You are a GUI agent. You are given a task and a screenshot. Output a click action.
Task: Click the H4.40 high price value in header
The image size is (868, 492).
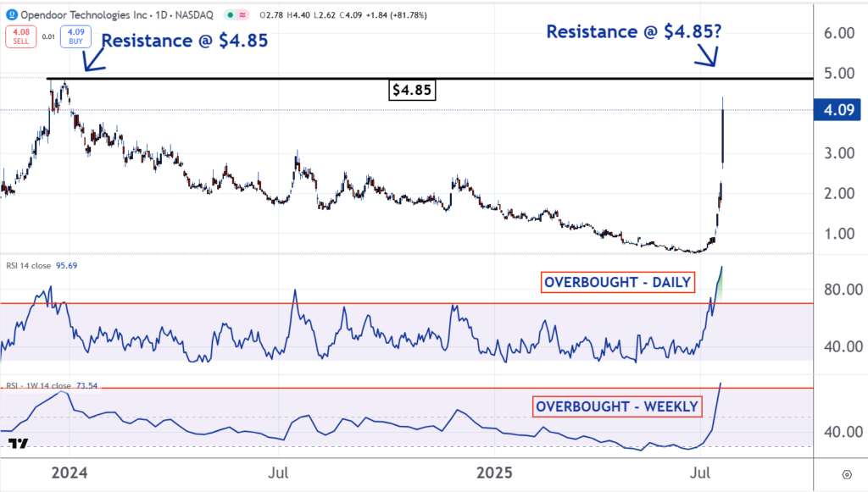click(x=298, y=15)
